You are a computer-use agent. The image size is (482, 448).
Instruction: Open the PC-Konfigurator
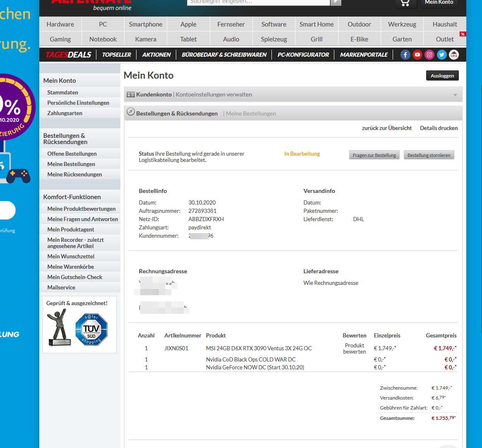click(x=303, y=55)
